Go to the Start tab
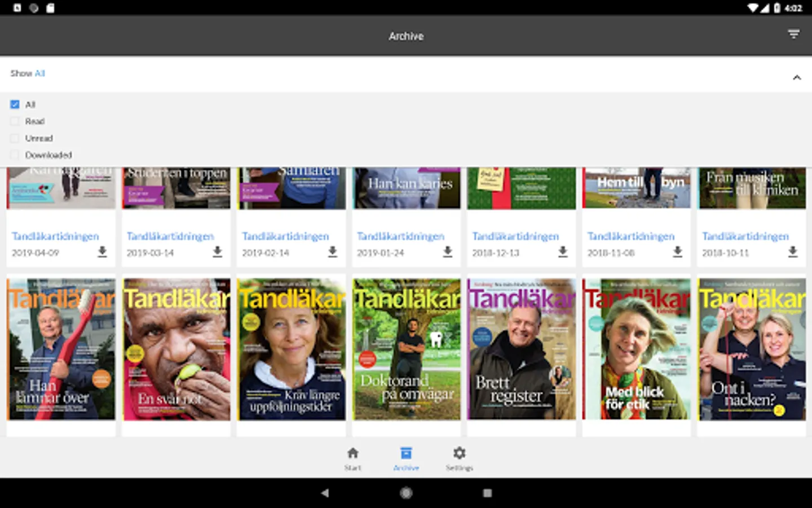 (x=353, y=459)
